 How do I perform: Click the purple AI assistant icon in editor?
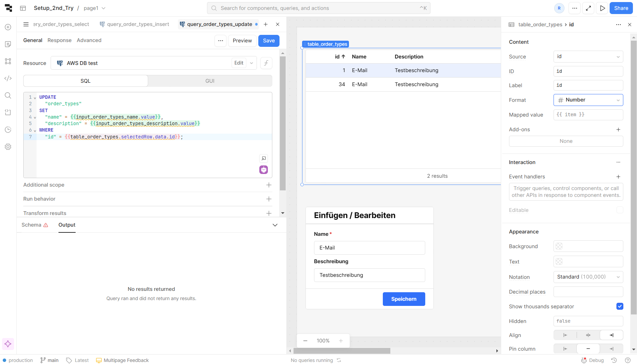coord(263,170)
